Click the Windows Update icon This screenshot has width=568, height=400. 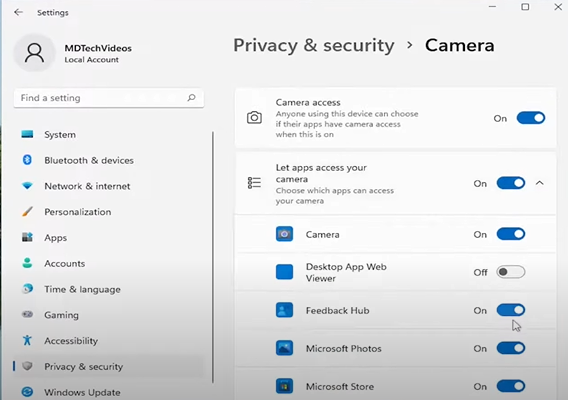coord(27,392)
